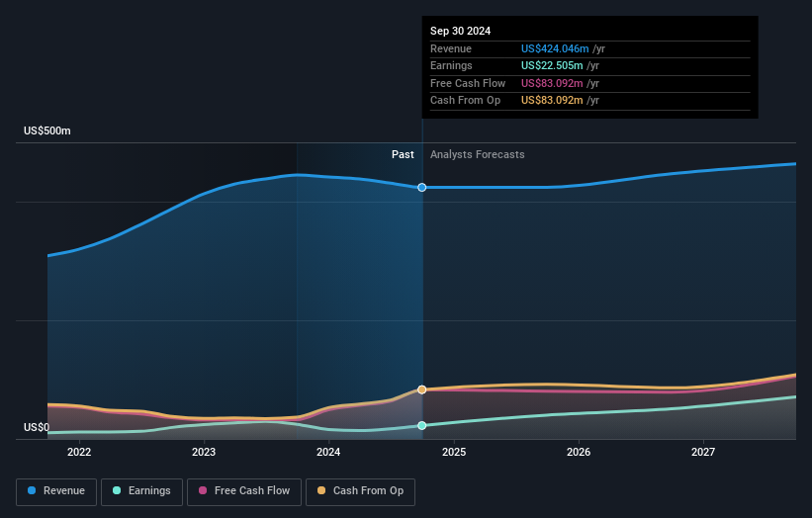The image size is (812, 518).
Task: Click the orange Cash From Op data point
Action: pos(422,389)
